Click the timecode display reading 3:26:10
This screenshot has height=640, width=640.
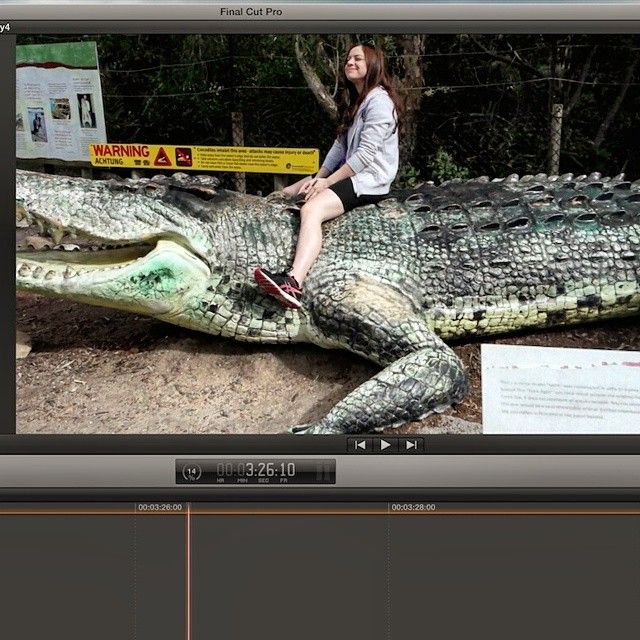click(256, 470)
